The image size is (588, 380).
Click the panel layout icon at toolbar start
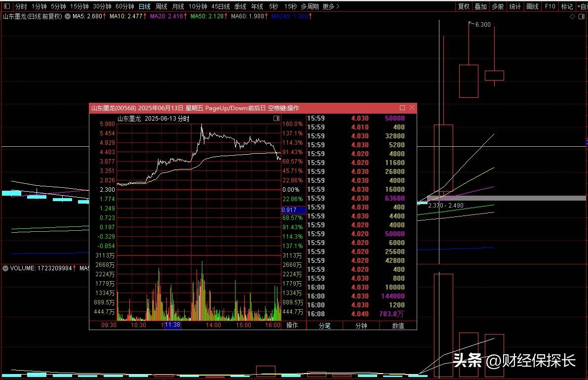7,6
